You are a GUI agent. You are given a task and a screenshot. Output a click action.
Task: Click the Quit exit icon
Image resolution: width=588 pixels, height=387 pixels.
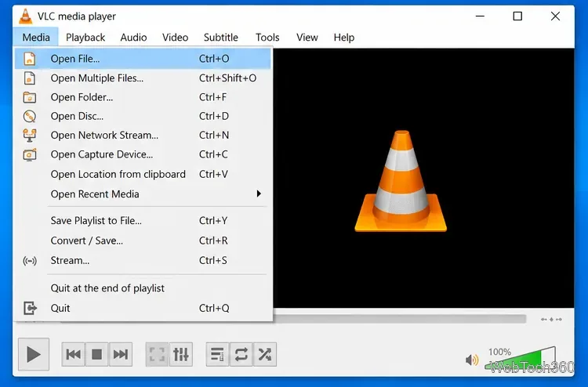30,309
